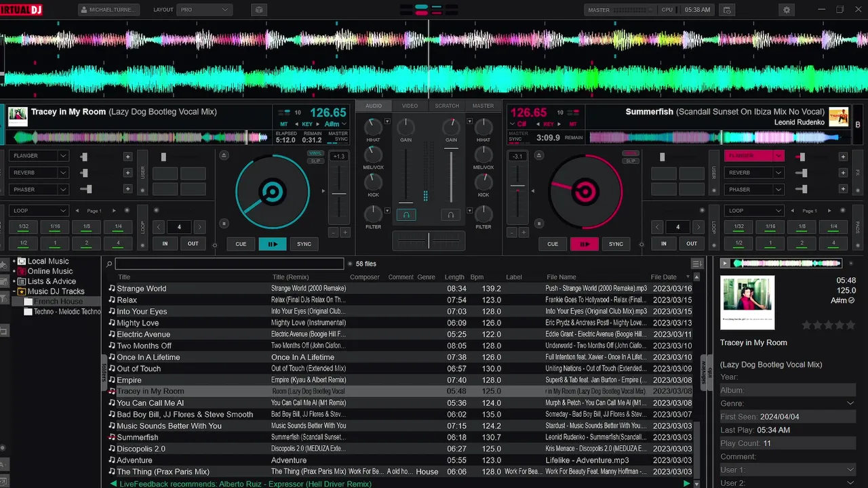Toggle left channel headphone cue
The height and width of the screenshot is (488, 868).
pyautogui.click(x=406, y=215)
